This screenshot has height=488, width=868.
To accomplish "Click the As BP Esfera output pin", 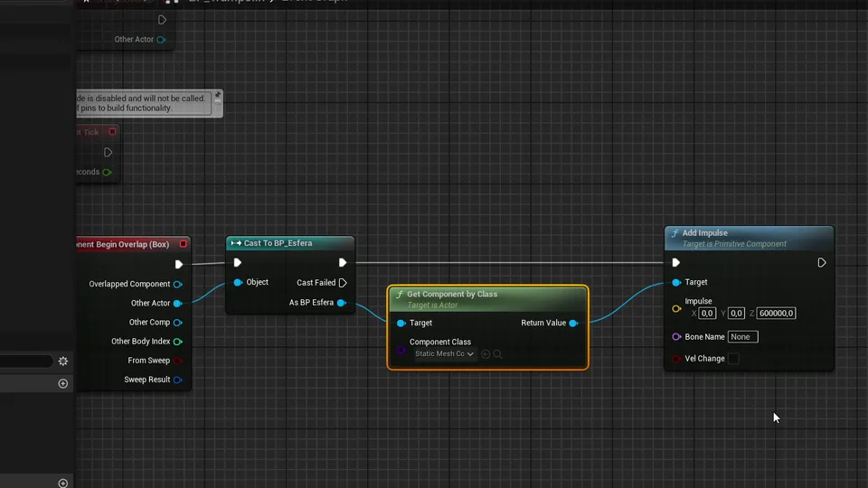I will pos(342,303).
